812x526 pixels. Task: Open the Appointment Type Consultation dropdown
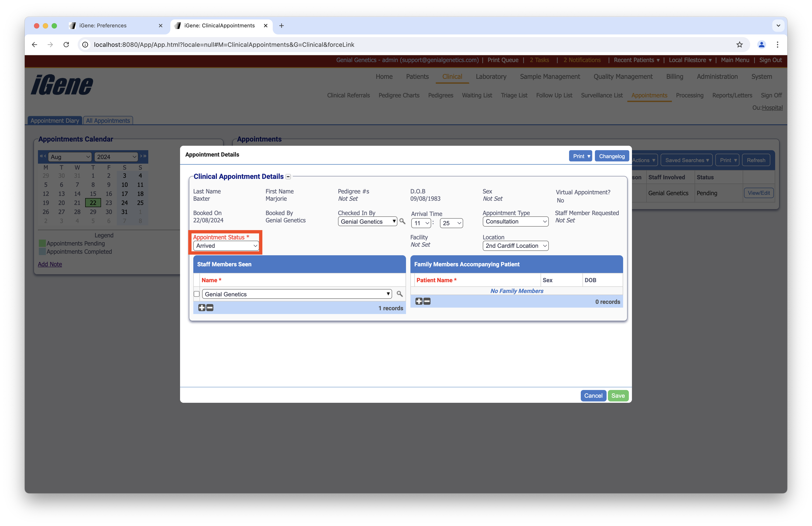coord(515,221)
